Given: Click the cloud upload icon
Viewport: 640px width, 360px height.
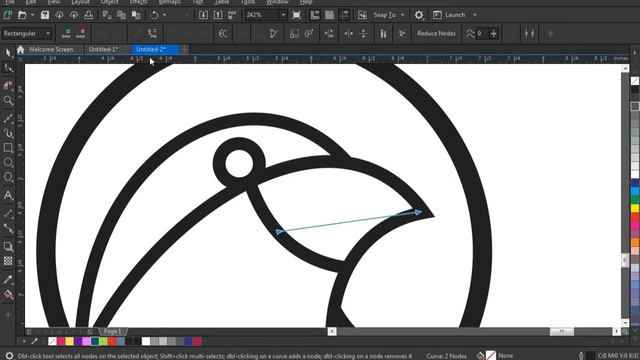Looking at the screenshot, I should [73, 15].
